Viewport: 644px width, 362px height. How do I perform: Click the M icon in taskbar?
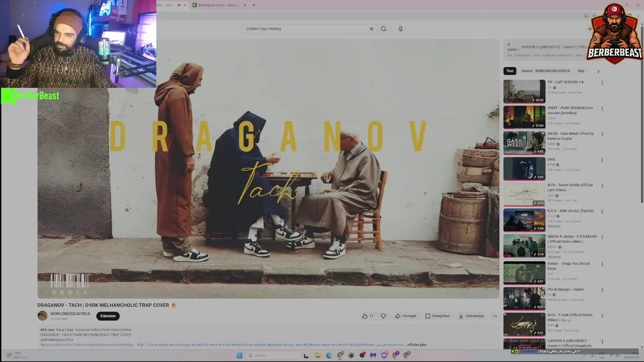click(373, 355)
